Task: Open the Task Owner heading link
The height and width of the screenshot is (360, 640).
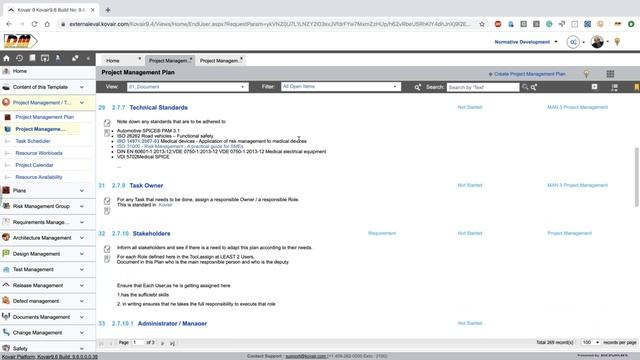Action: [x=146, y=185]
